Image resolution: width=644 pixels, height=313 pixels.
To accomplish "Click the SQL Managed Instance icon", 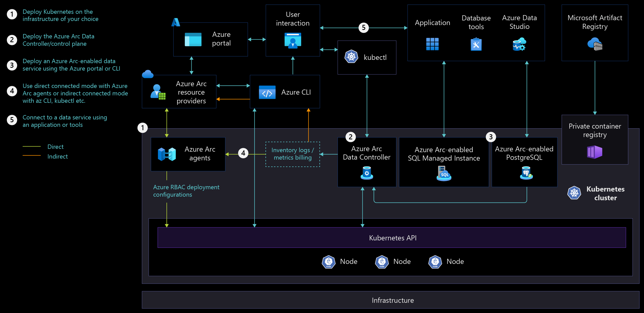I will tap(444, 173).
